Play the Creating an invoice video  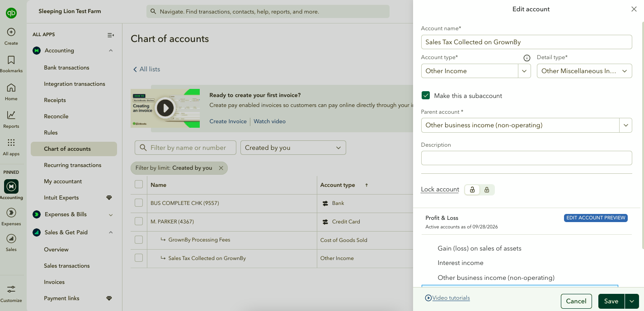pyautogui.click(x=165, y=108)
